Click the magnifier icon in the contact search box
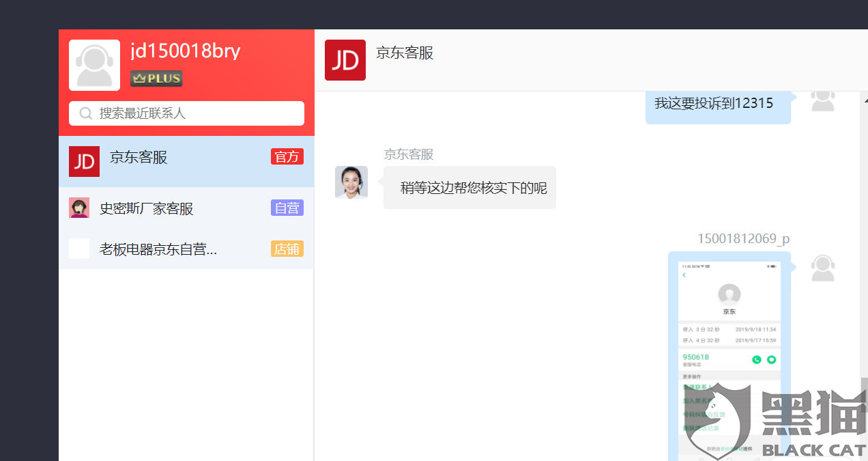 [86, 113]
